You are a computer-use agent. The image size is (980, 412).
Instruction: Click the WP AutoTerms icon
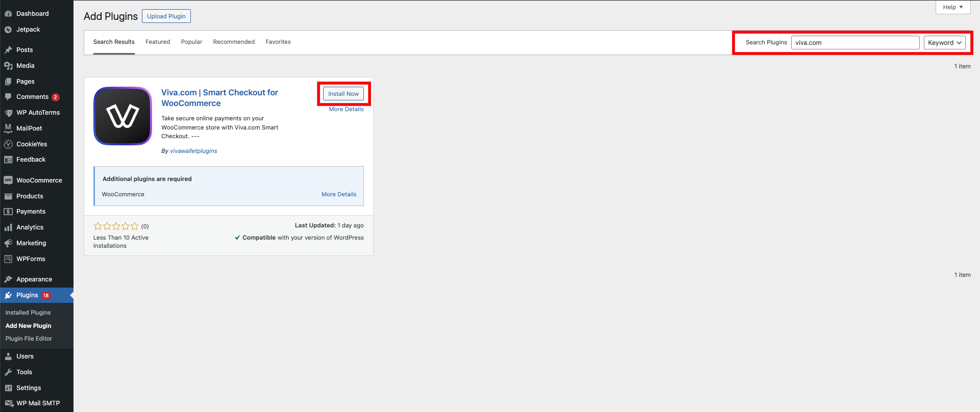pyautogui.click(x=8, y=113)
